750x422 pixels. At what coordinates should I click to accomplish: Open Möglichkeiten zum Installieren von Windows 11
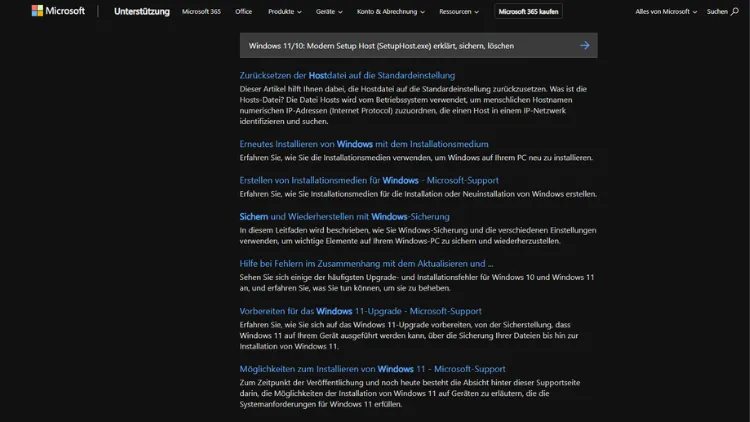tap(372, 369)
